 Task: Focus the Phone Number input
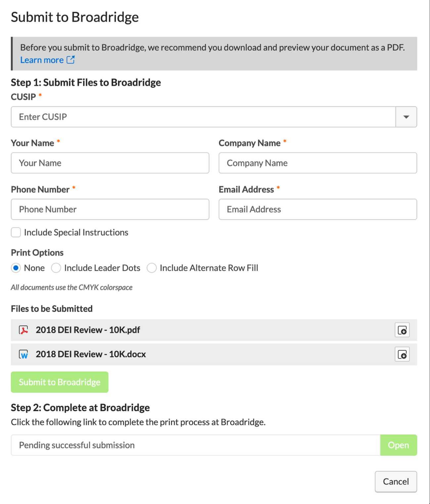110,209
